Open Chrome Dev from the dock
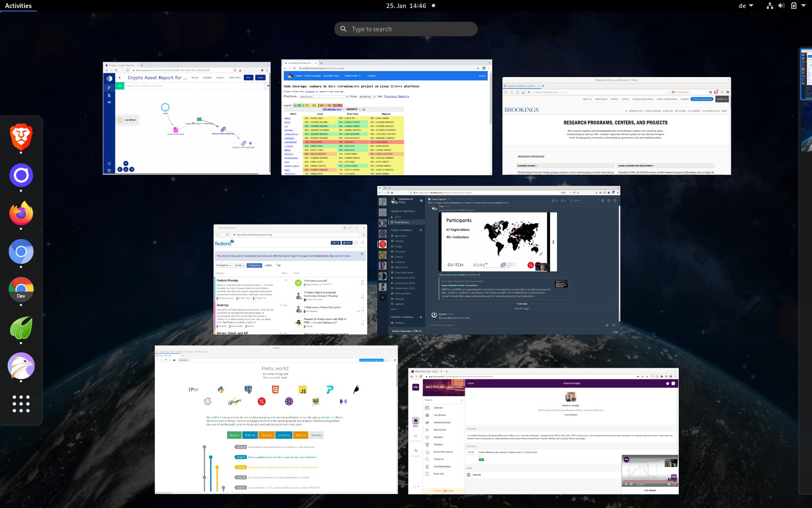Viewport: 812px width, 508px height. tap(21, 290)
